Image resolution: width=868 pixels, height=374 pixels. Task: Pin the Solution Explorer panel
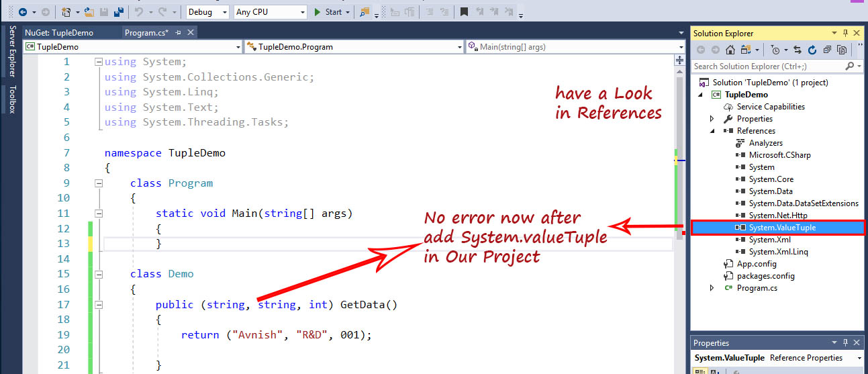click(846, 33)
